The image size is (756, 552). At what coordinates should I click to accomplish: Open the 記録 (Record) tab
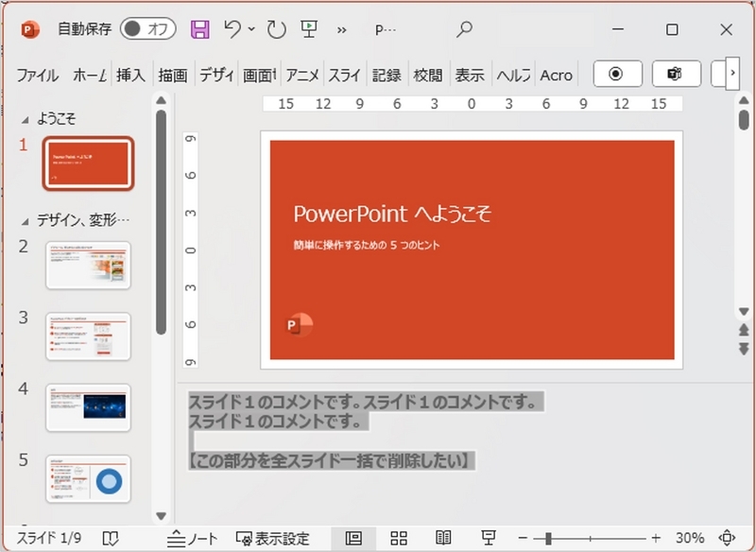tap(387, 76)
